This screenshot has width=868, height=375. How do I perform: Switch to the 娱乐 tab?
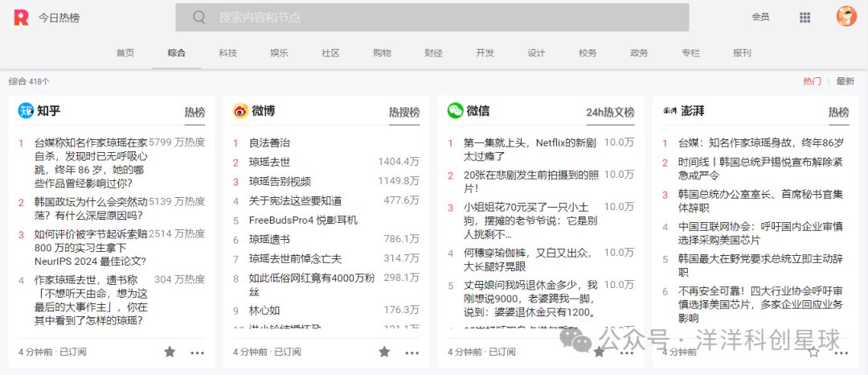pyautogui.click(x=280, y=53)
